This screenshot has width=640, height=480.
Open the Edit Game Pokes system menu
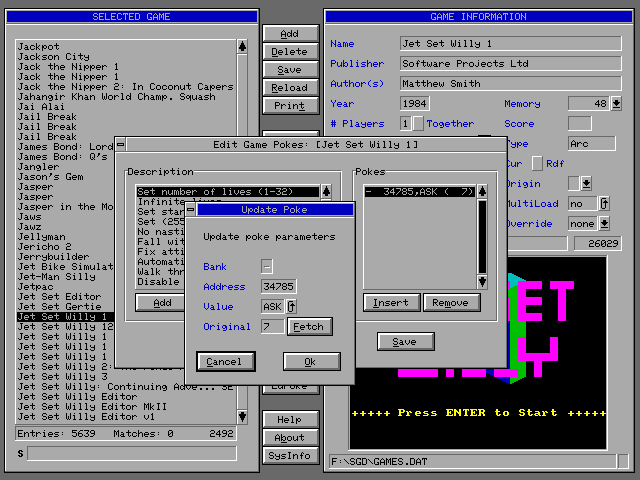click(121, 145)
